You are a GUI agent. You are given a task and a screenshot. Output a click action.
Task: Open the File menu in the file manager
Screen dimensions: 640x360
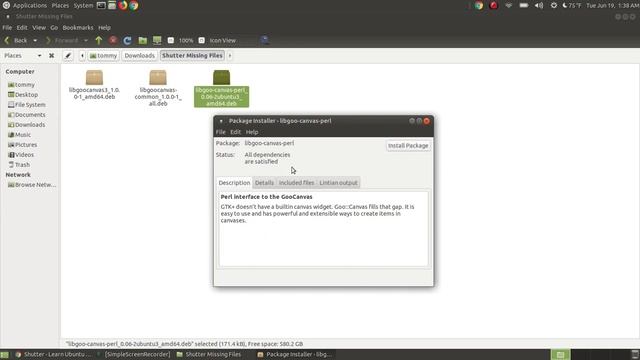tap(7, 27)
